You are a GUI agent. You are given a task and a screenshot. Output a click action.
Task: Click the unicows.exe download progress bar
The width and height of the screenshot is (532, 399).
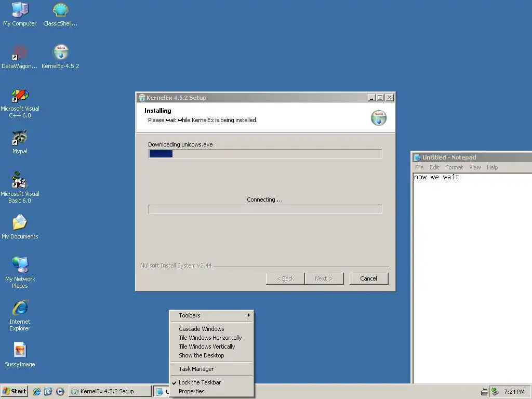(265, 154)
